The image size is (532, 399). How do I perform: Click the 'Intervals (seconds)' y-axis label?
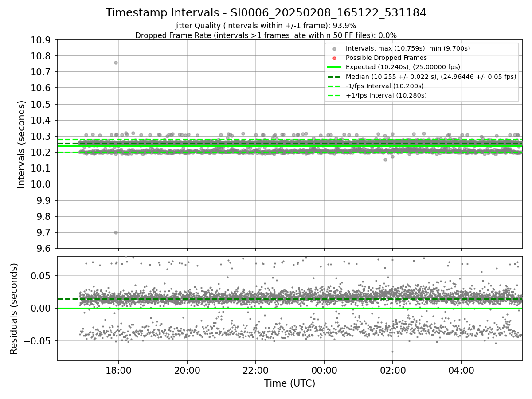[21, 144]
